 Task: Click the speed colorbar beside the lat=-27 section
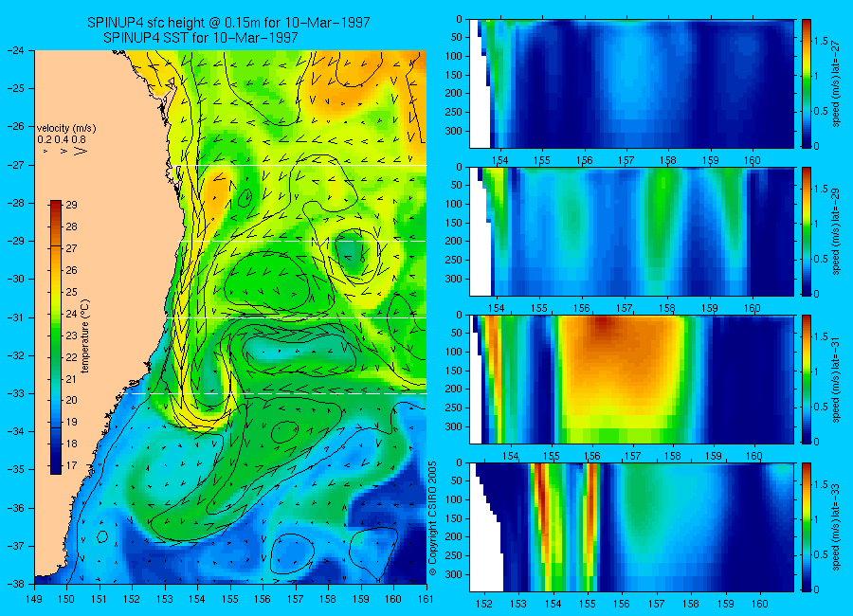[x=806, y=83]
